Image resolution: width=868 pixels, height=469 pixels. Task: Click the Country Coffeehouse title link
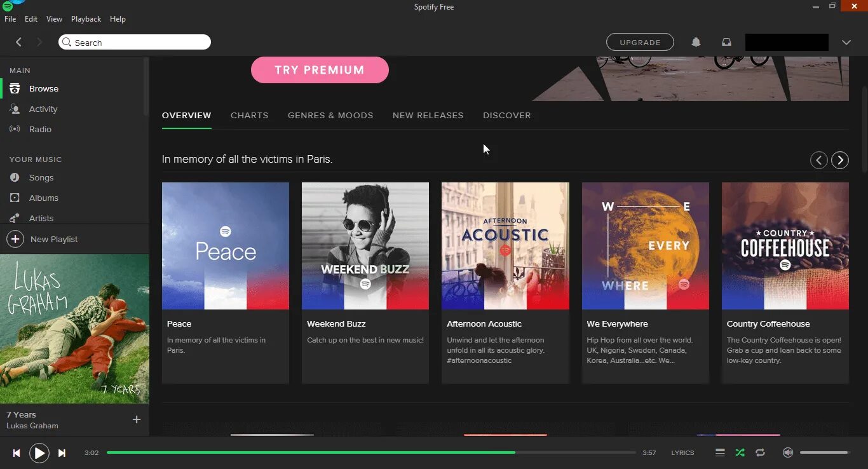click(768, 324)
